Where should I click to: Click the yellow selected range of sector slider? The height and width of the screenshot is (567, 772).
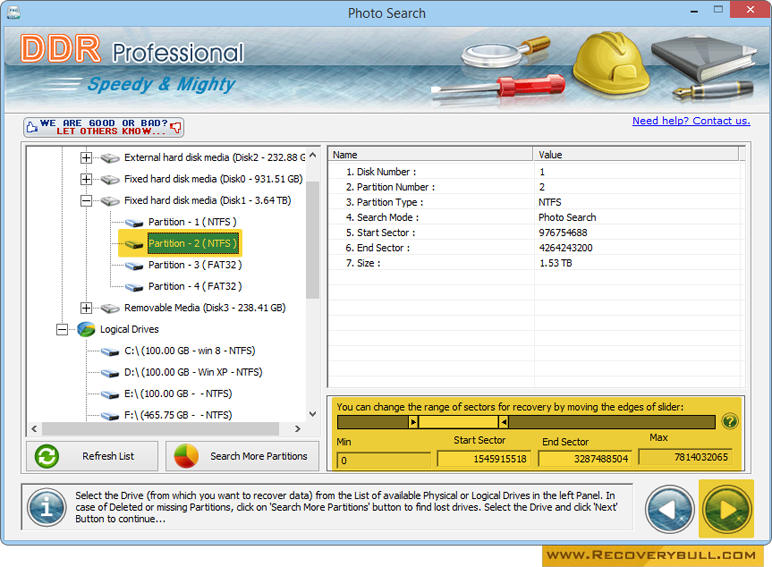[x=458, y=422]
